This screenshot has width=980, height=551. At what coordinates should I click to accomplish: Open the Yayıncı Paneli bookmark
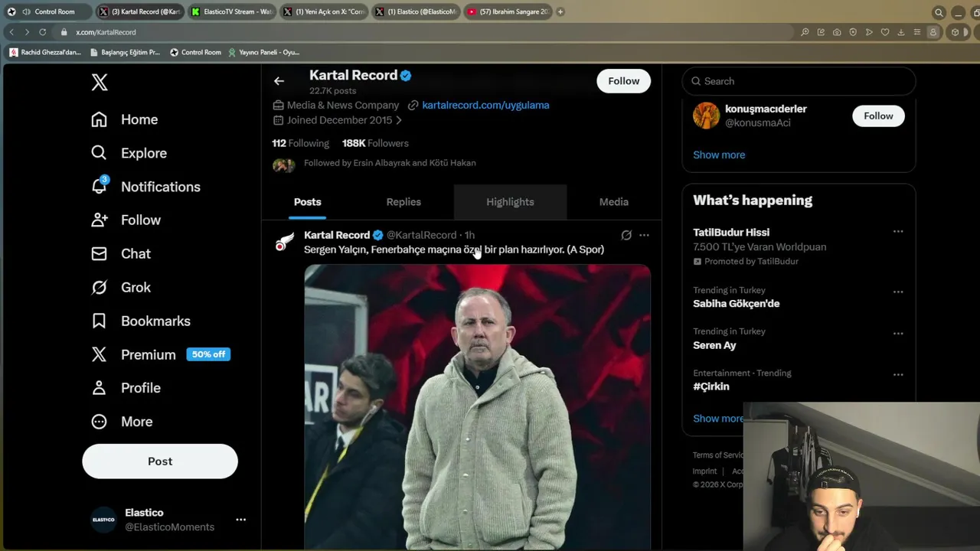click(x=263, y=52)
